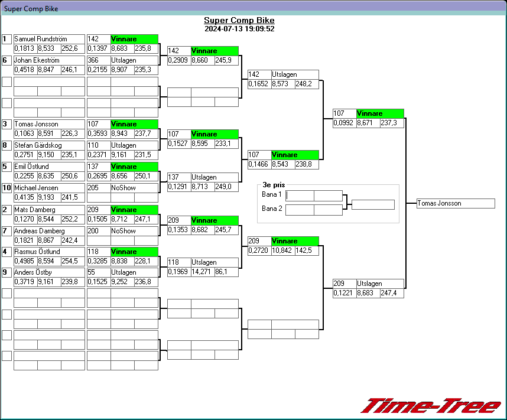Viewport: 507px width, 420px height.
Task: Click the green Vinnare cell for bike 137
Action: click(x=135, y=167)
